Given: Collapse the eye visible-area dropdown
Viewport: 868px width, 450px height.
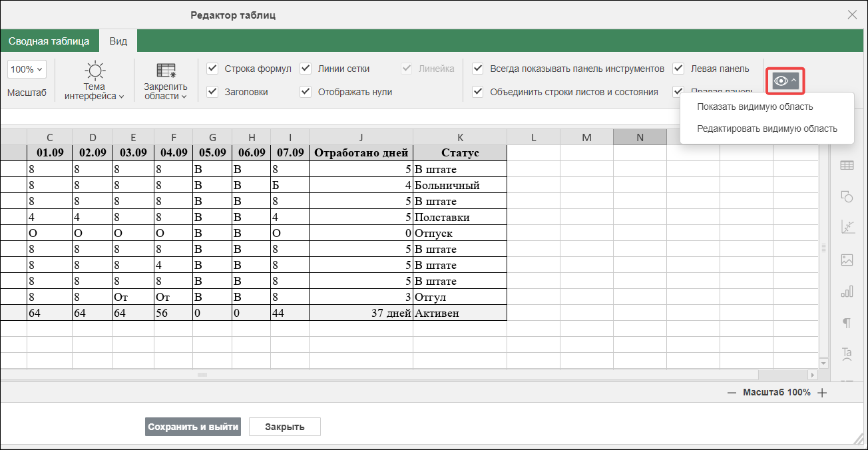Looking at the screenshot, I should click(785, 81).
